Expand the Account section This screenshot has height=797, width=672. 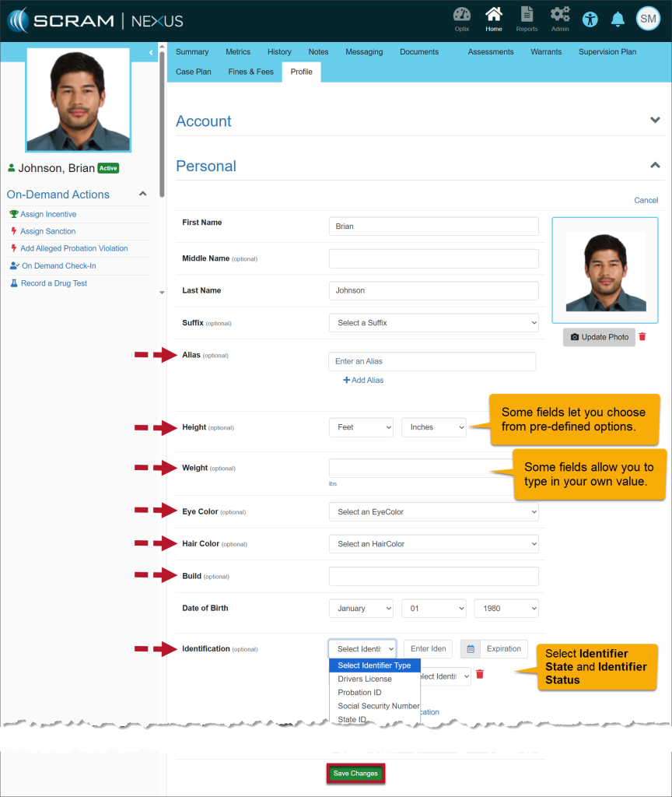(x=655, y=121)
